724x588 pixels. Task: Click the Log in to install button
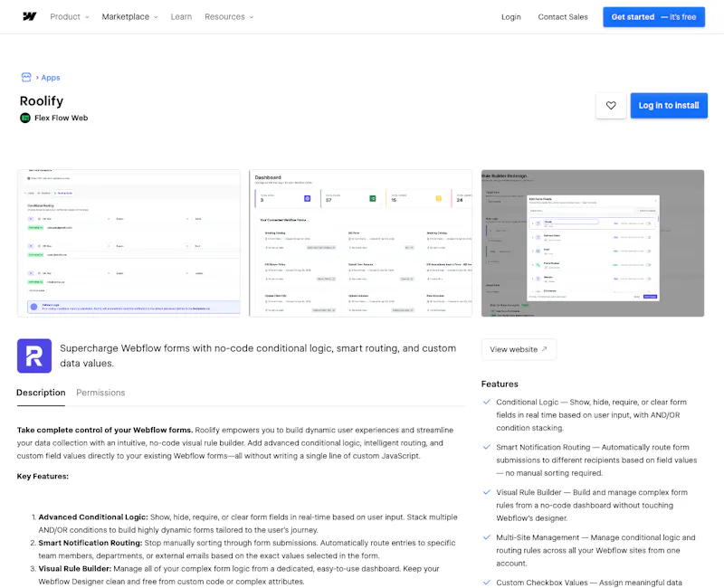coord(669,105)
